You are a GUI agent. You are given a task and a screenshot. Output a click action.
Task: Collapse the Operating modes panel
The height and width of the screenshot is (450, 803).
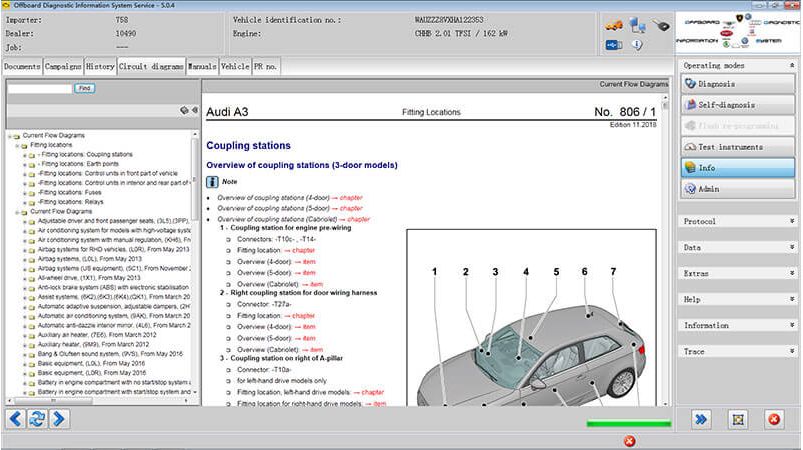pos(792,66)
